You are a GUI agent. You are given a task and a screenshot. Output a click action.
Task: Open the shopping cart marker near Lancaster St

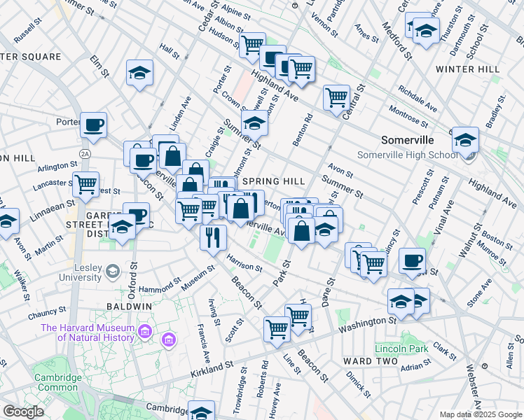85,185
